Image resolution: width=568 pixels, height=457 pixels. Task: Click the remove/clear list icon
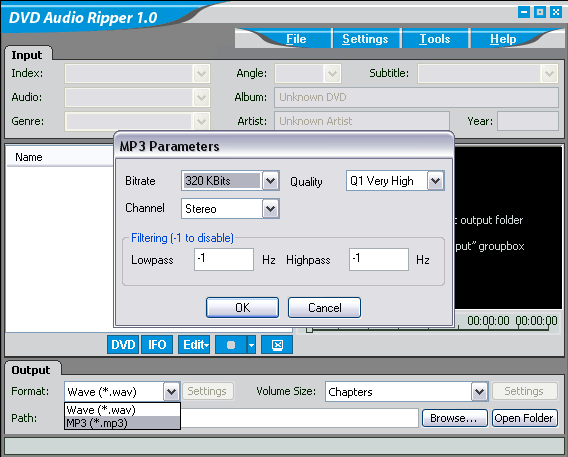[277, 344]
